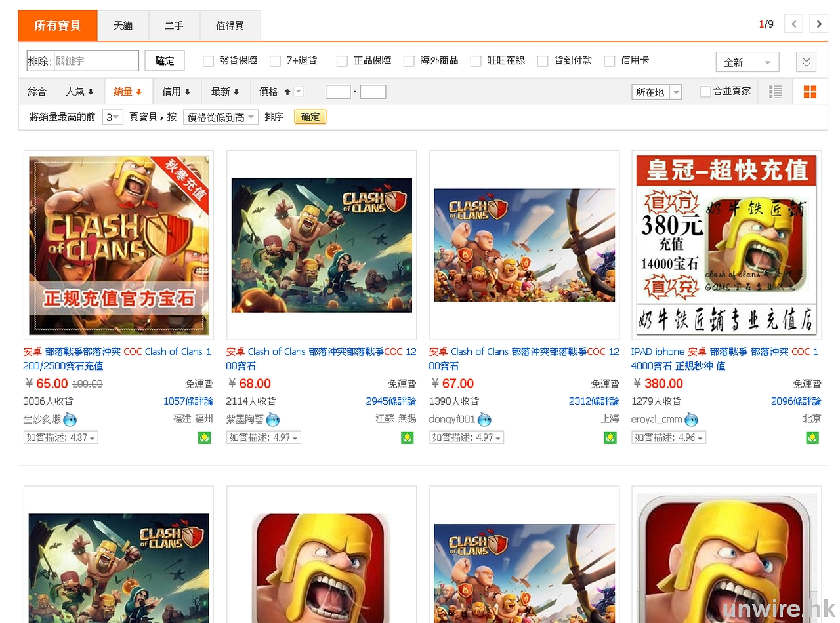Enable the 發貨保障 checkbox
Viewport: 840px width, 623px height.
point(209,61)
